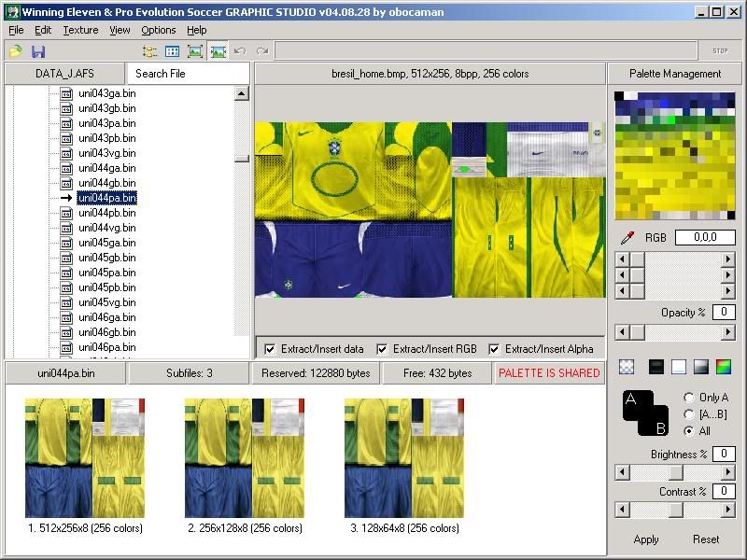Click the Opacity slider's left arrow
This screenshot has height=560, width=747.
point(622,332)
